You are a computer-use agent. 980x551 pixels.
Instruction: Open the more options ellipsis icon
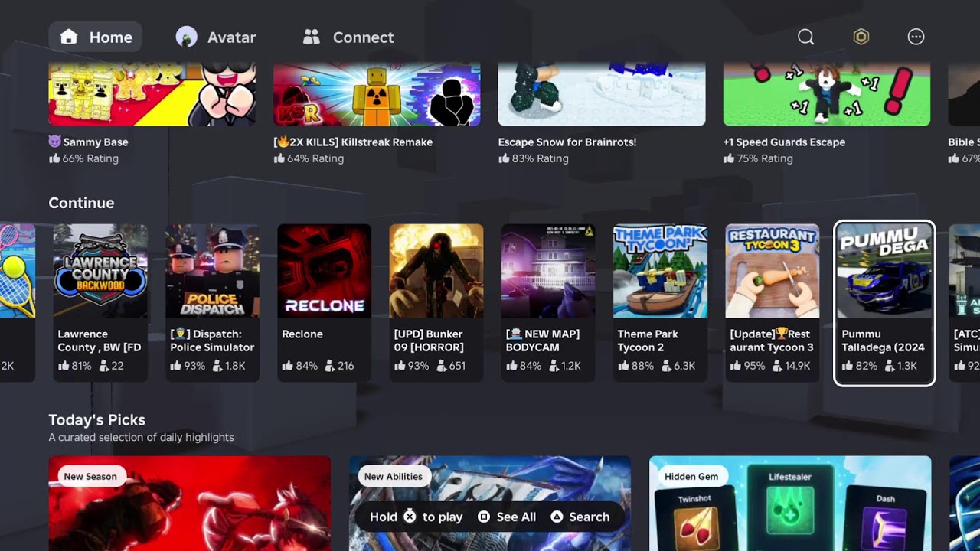916,37
